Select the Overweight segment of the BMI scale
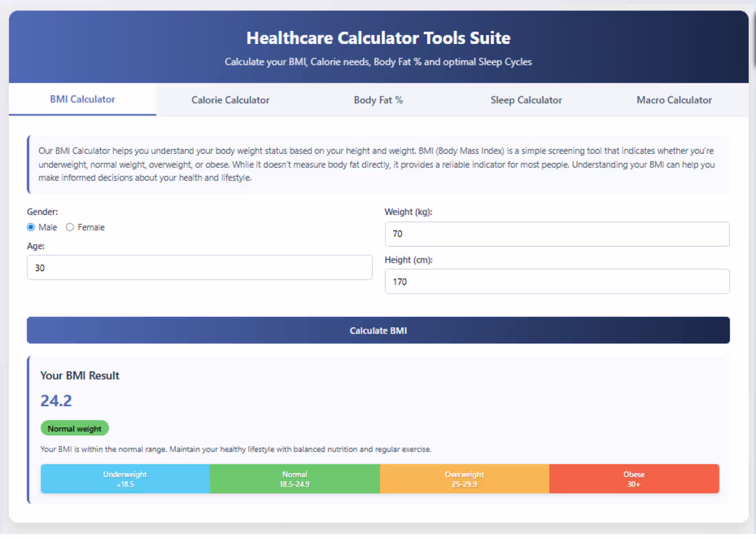The width and height of the screenshot is (756, 539). coord(465,478)
